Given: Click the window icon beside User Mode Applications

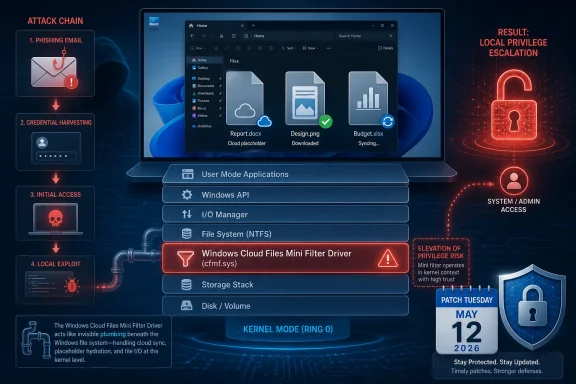Looking at the screenshot, I should pos(187,174).
